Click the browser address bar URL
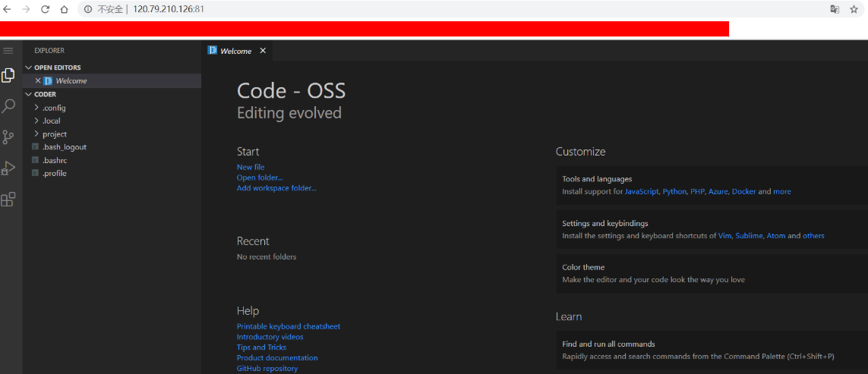 click(x=169, y=9)
